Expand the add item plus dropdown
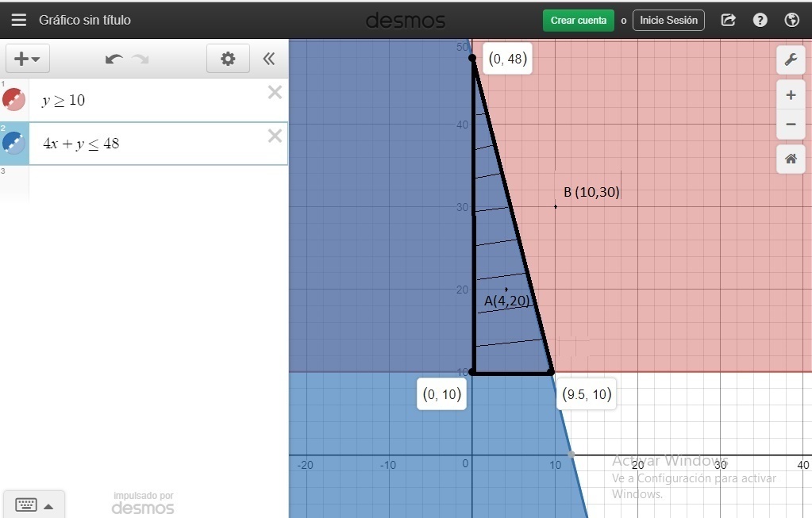Image resolution: width=812 pixels, height=518 pixels. (x=28, y=59)
